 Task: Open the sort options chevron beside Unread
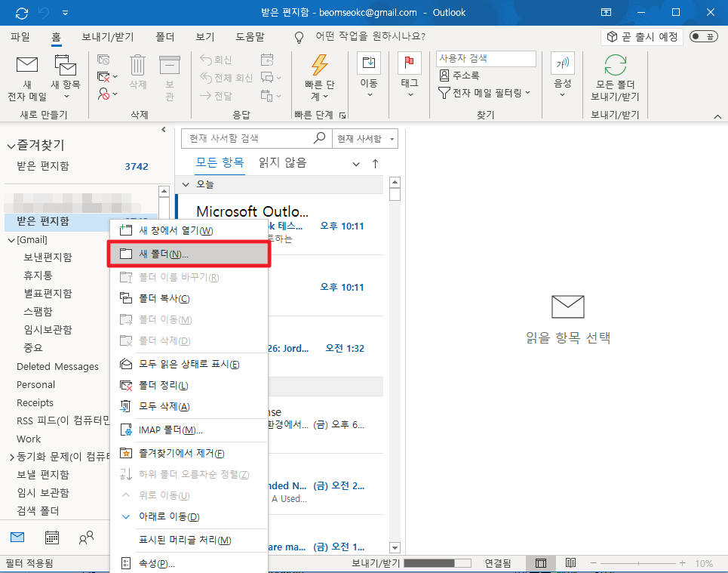tap(356, 164)
